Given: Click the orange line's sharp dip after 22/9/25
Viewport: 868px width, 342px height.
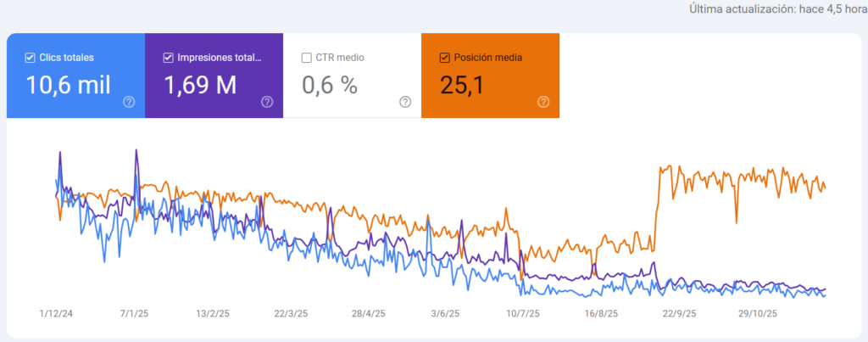Looking at the screenshot, I should coord(736,221).
